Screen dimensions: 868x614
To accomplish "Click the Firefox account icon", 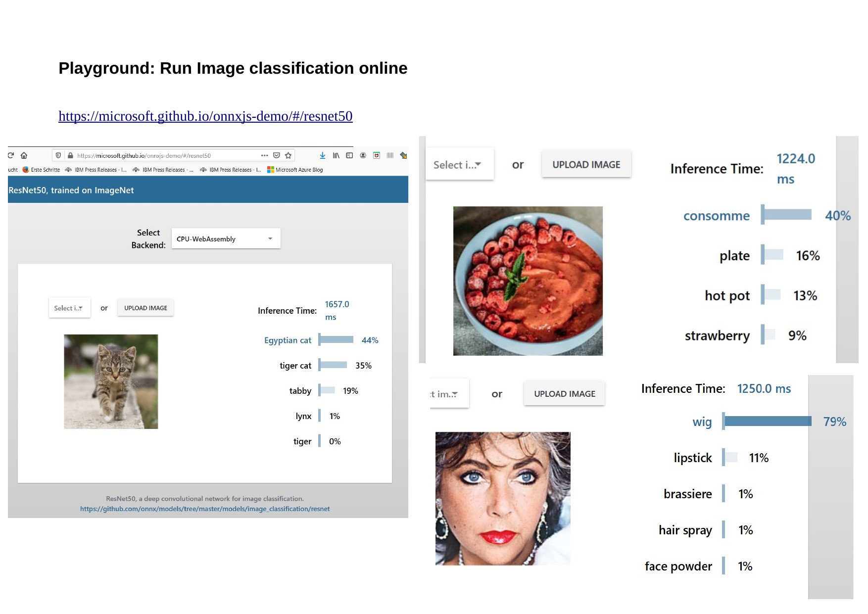I will tap(363, 155).
